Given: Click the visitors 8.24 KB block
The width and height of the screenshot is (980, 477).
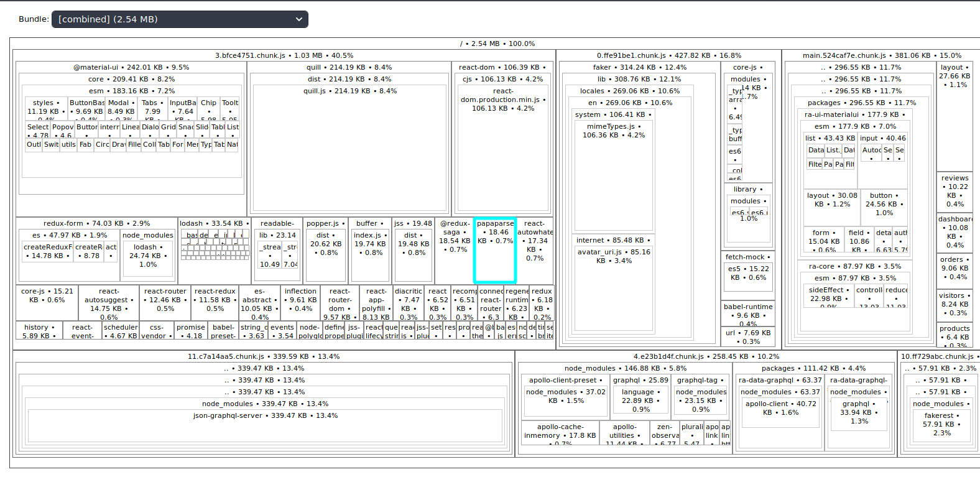Looking at the screenshot, I should pos(955,305).
